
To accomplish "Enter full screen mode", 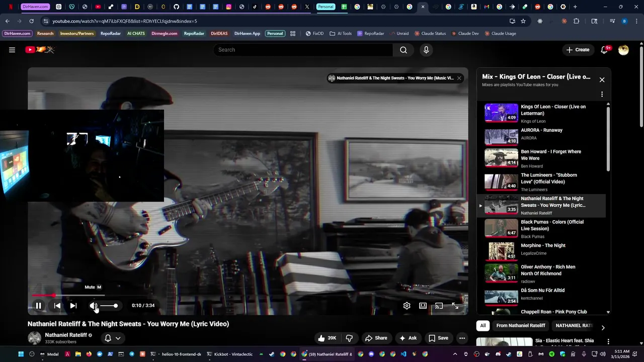I will point(455,306).
